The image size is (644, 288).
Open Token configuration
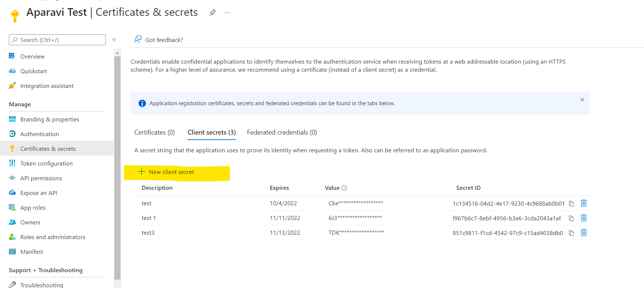pos(46,163)
